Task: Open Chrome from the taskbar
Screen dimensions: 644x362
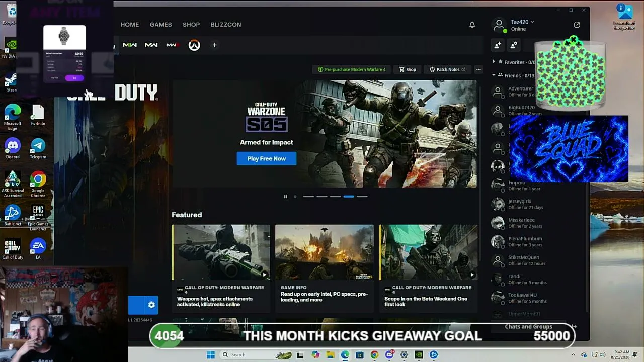Action: click(x=374, y=355)
